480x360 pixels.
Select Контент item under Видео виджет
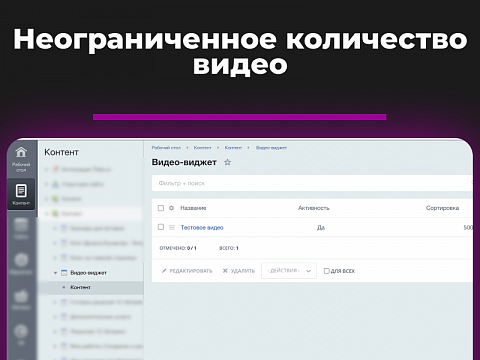coord(80,287)
